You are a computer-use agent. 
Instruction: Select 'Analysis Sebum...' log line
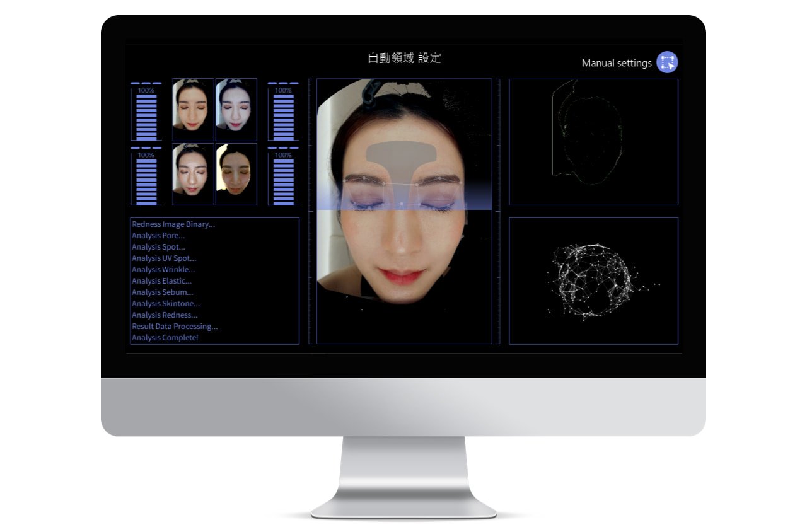pos(163,292)
